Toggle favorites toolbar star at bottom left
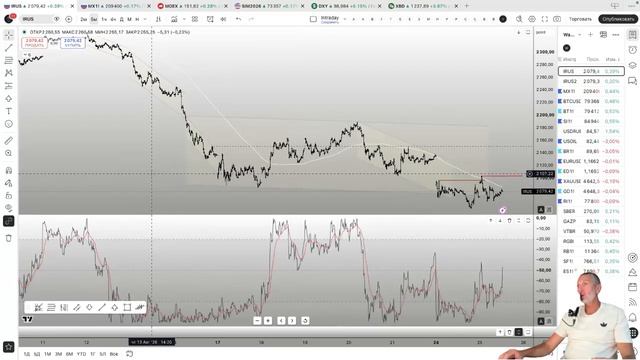Image resolution: width=640 pixels, height=360 pixels. click(9, 347)
